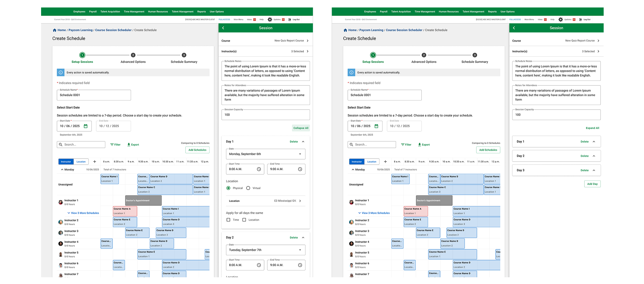Click the Add Day button
This screenshot has height=284, width=644.
(x=592, y=184)
